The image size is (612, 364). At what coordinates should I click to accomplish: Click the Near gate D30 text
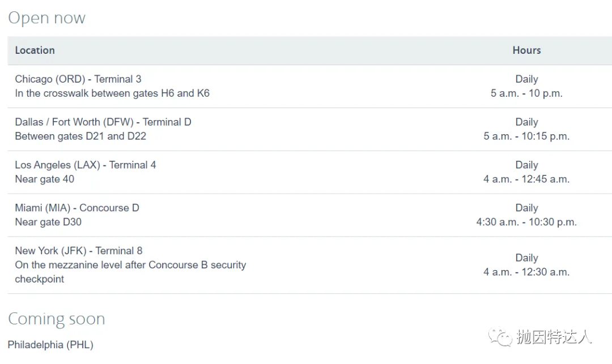[x=48, y=222]
